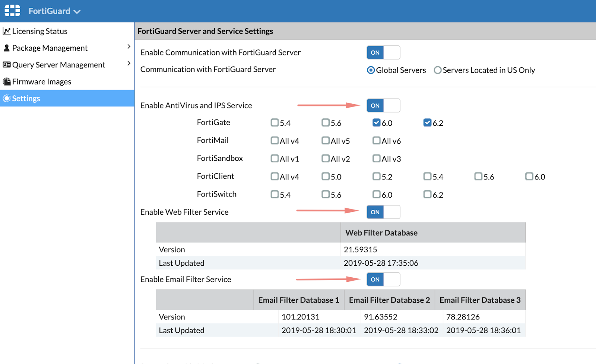Click timestamp 2019-05-28 18:36:01

pos(484,331)
